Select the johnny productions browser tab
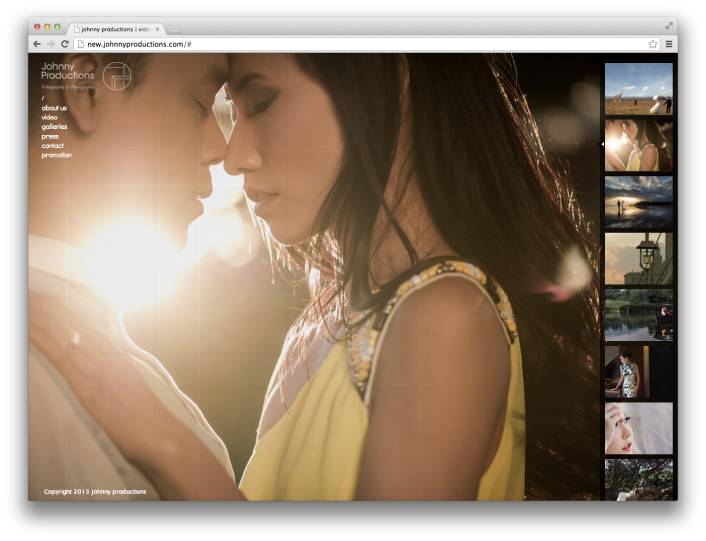 tap(115, 29)
